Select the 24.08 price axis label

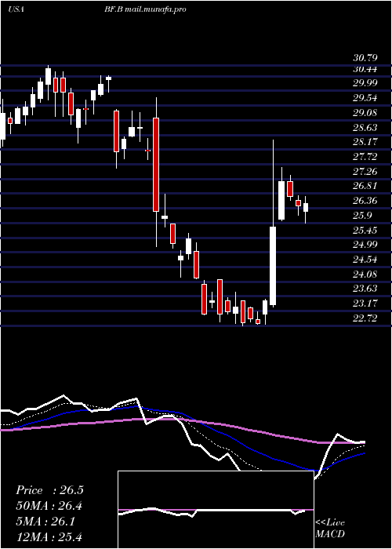tap(365, 274)
